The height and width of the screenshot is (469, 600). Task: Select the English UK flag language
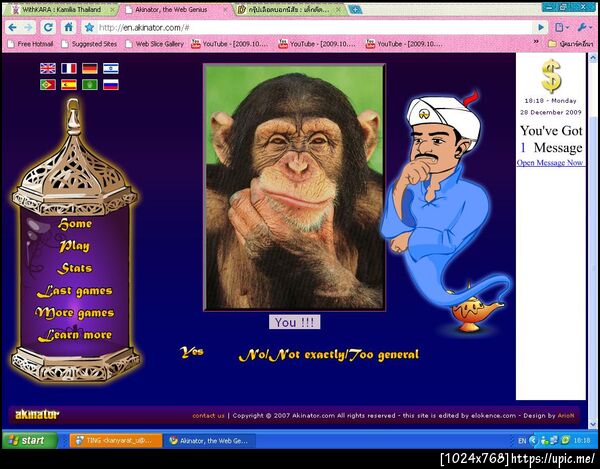(48, 68)
